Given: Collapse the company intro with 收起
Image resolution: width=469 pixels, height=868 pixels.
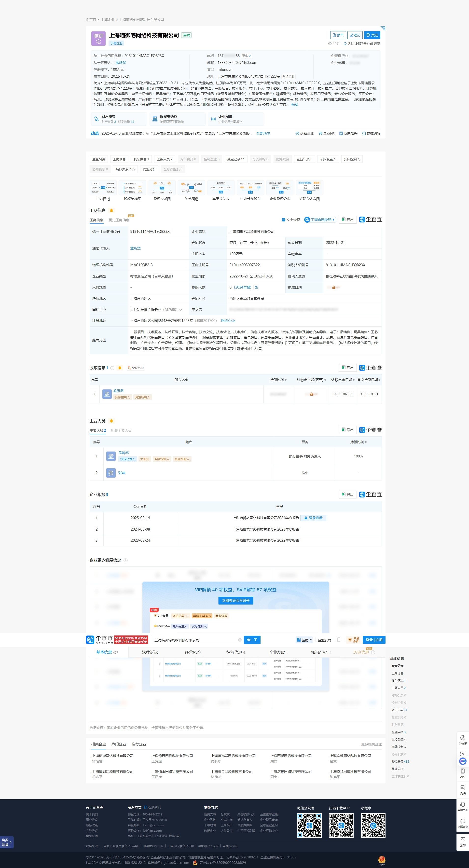Looking at the screenshot, I should coord(294,105).
